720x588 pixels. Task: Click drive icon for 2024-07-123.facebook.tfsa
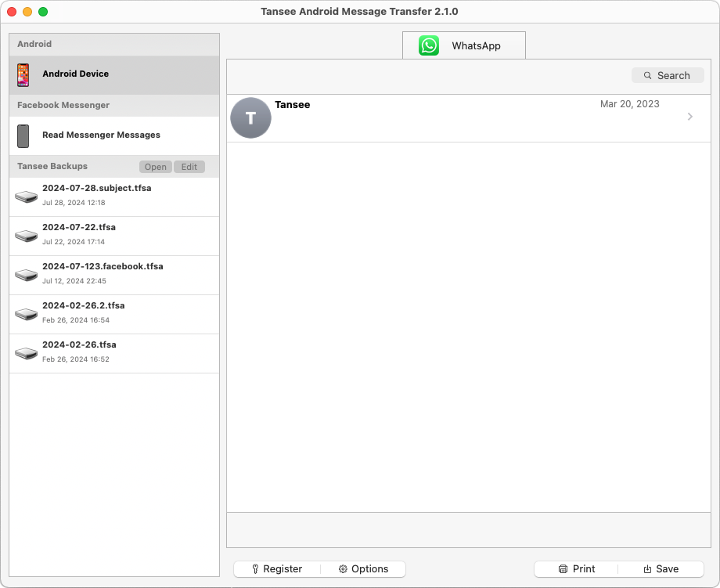[26, 275]
